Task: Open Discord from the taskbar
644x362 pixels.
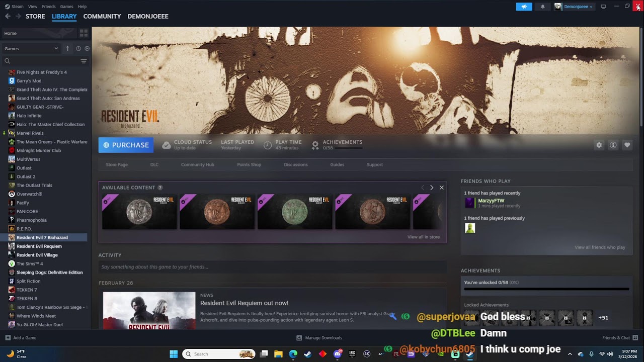Action: point(338,354)
